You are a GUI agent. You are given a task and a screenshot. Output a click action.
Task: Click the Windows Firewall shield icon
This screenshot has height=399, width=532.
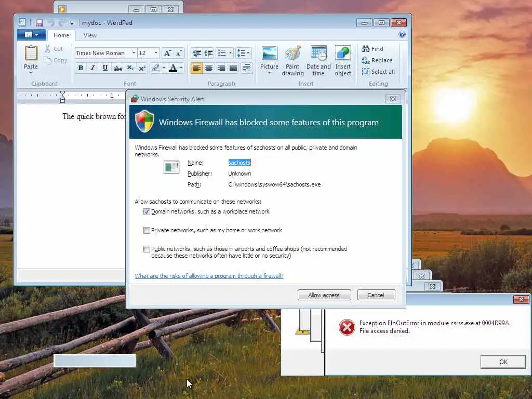[x=144, y=121]
